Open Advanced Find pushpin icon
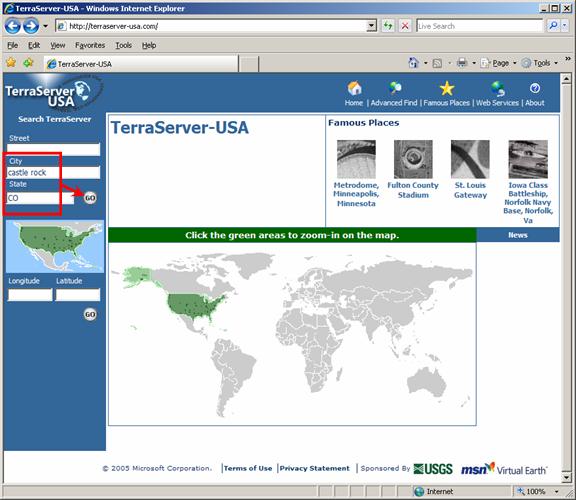The height and width of the screenshot is (500, 576). point(395,88)
